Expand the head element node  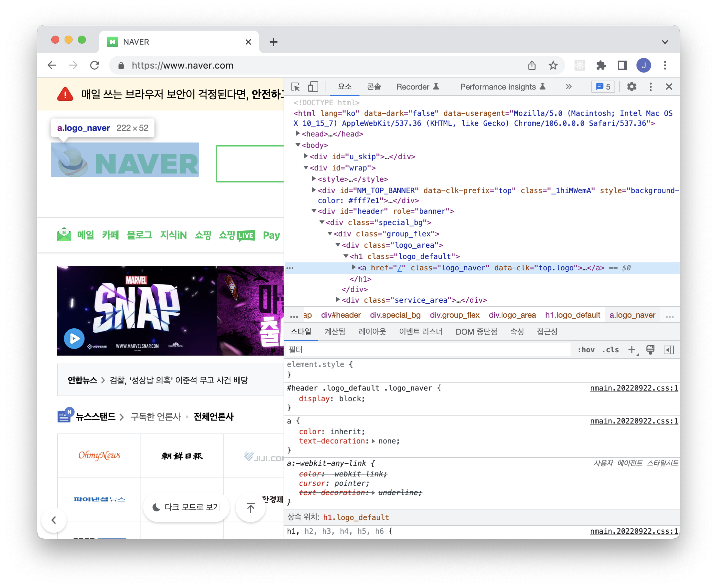tap(298, 134)
